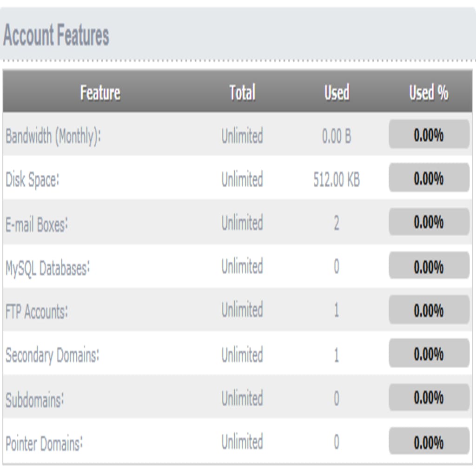476x476 pixels.
Task: Select the Disk Space row label
Action: click(32, 179)
